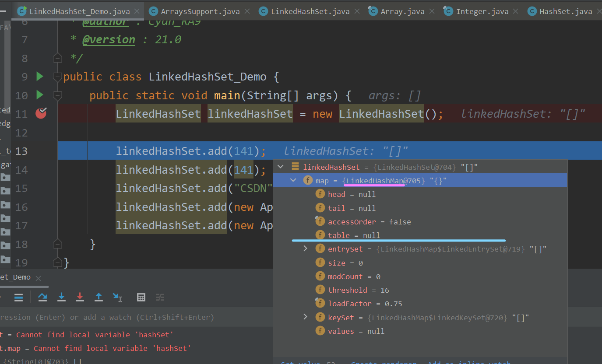Switch to LinkedHashSet.java tab
The image size is (602, 364).
pyautogui.click(x=310, y=11)
